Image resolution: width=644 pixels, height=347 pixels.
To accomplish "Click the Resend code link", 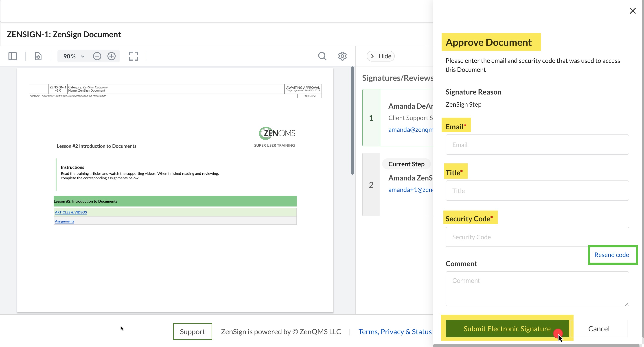I will pyautogui.click(x=611, y=255).
